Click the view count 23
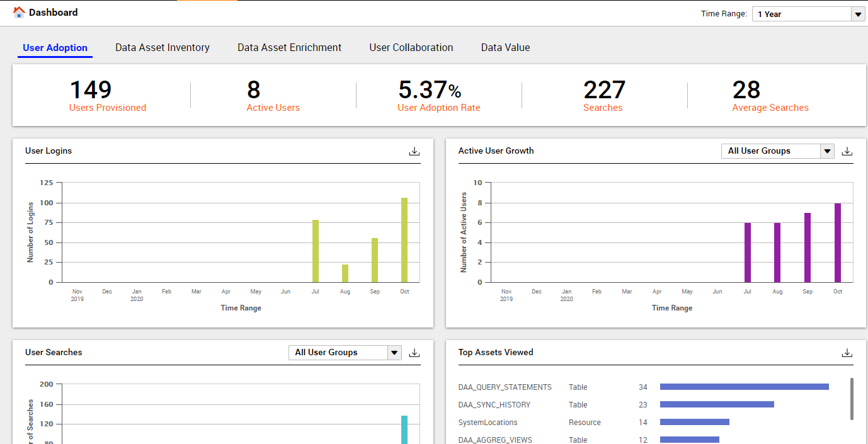This screenshot has width=868, height=444. 642,405
